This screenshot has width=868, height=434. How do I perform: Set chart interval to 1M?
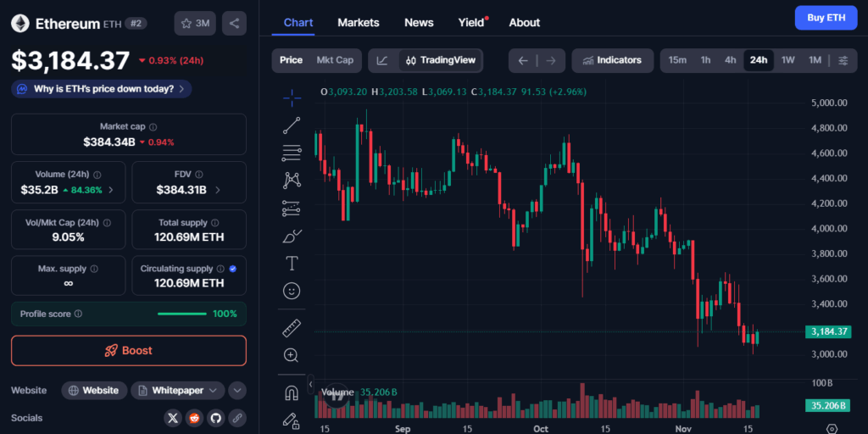(x=815, y=60)
